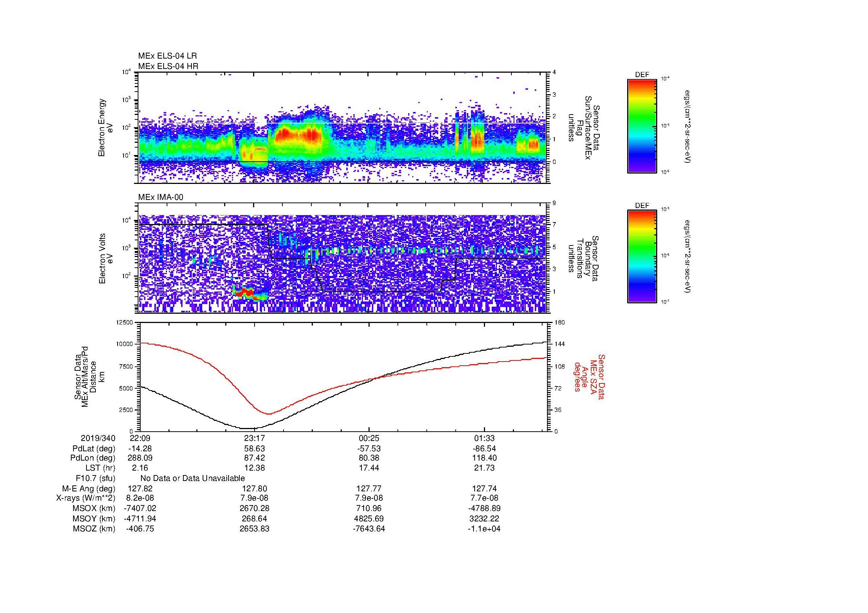Click the top DEF color bar
Screen dimensions: 868x613
point(642,126)
